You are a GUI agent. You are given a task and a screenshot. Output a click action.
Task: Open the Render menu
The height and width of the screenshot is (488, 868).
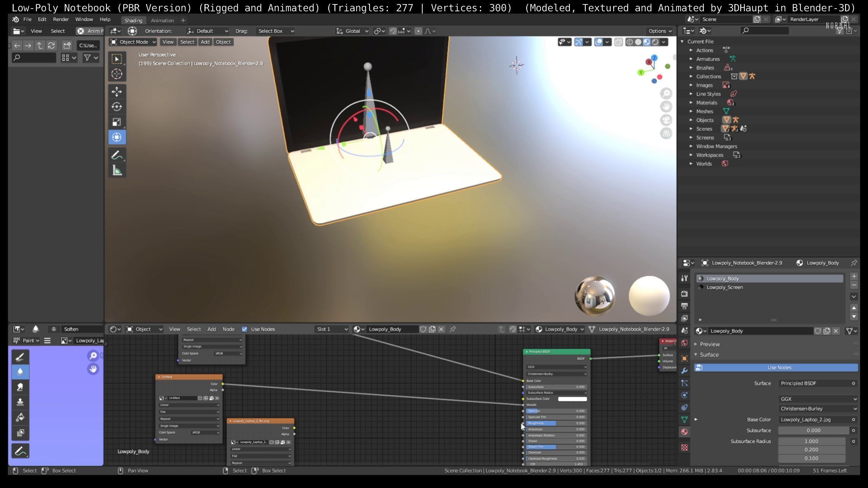[61, 20]
